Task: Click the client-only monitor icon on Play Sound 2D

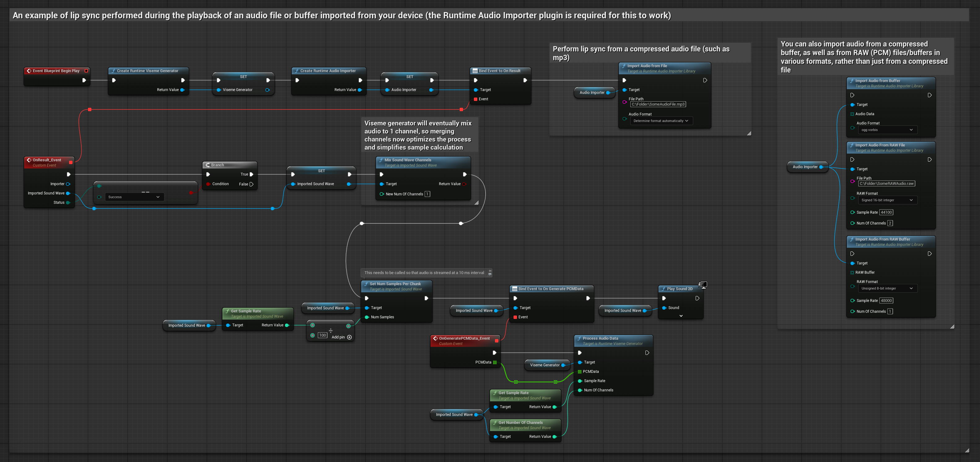Action: (704, 285)
